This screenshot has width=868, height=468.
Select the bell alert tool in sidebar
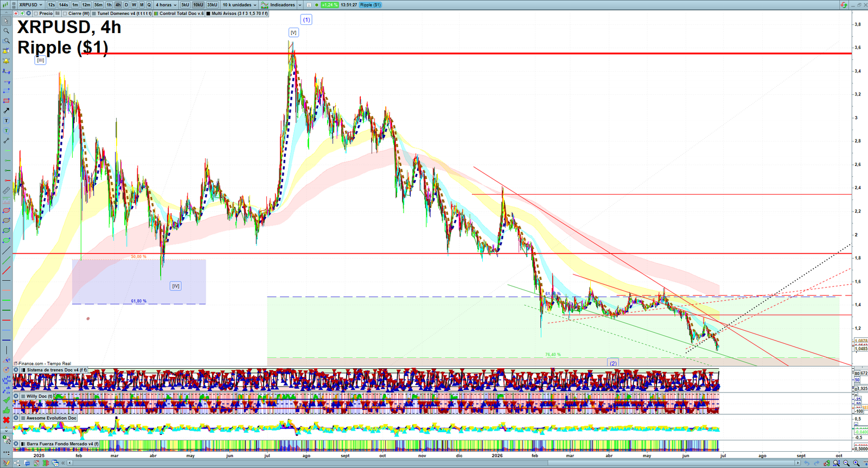[x=7, y=61]
